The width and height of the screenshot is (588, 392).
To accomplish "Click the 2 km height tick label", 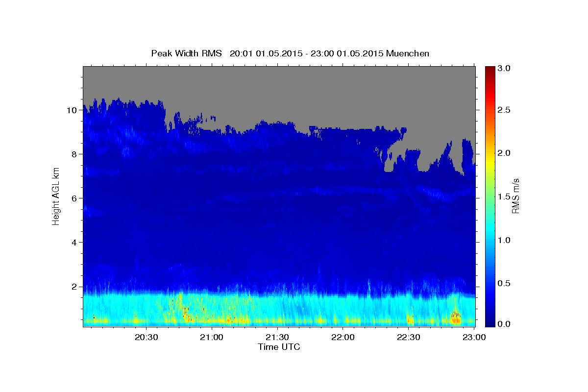I will [x=74, y=287].
